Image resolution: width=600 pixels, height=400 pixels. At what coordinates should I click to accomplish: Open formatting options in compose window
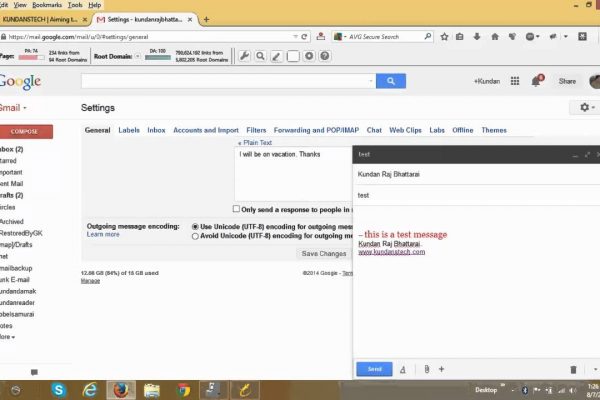click(x=403, y=369)
